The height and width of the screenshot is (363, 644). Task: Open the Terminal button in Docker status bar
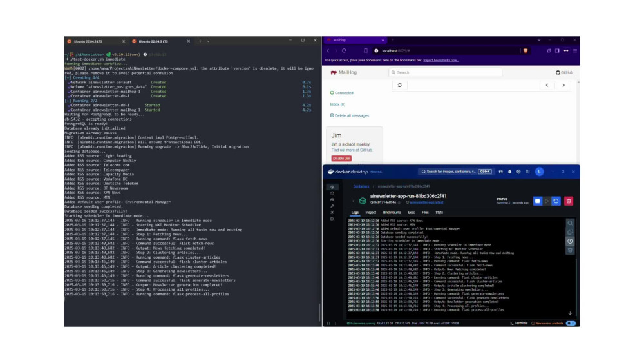click(x=518, y=323)
